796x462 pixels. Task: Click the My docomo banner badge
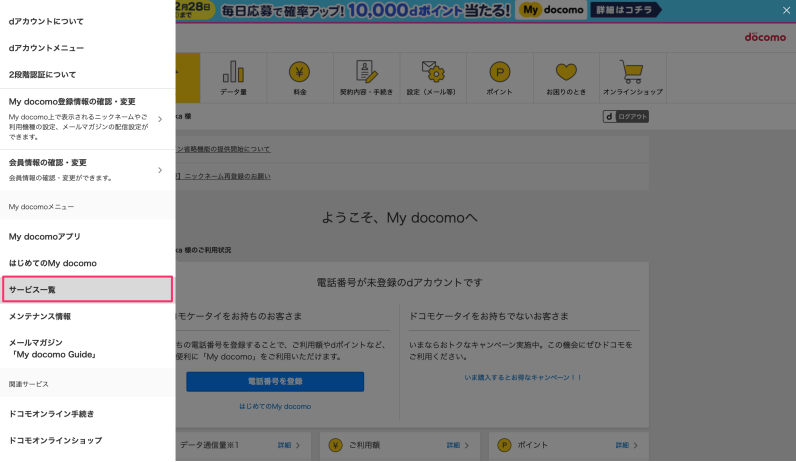point(551,10)
